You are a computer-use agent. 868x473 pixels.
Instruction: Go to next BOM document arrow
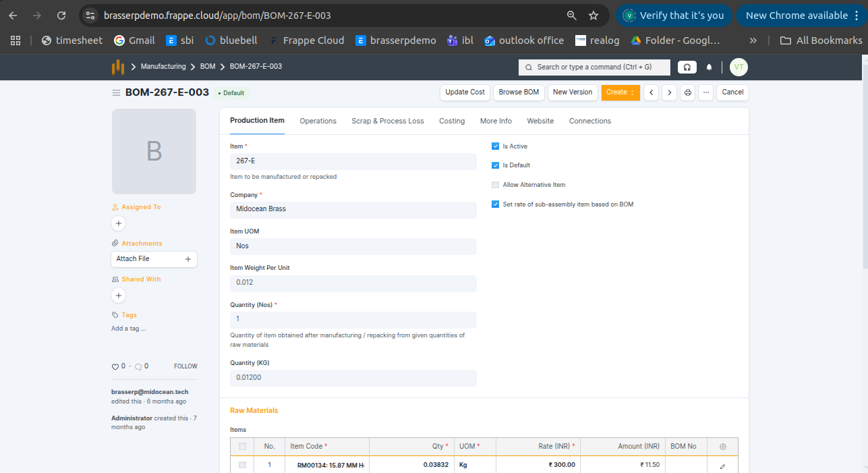(669, 92)
